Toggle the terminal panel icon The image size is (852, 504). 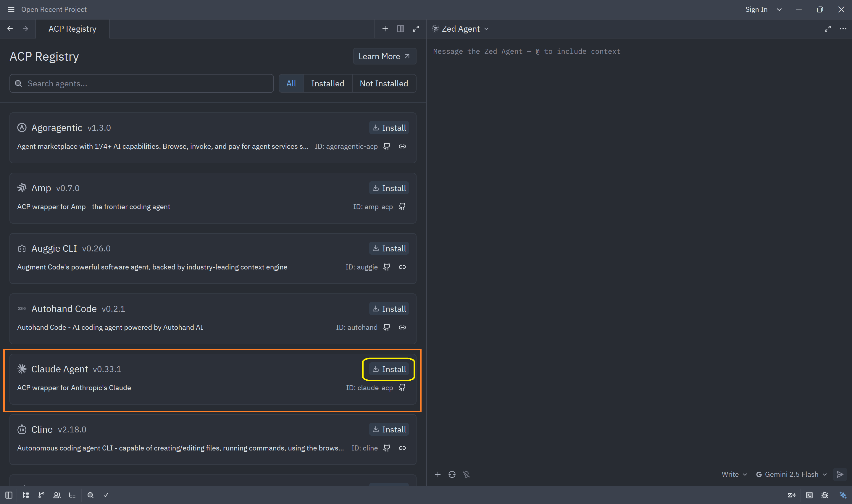[810, 495]
